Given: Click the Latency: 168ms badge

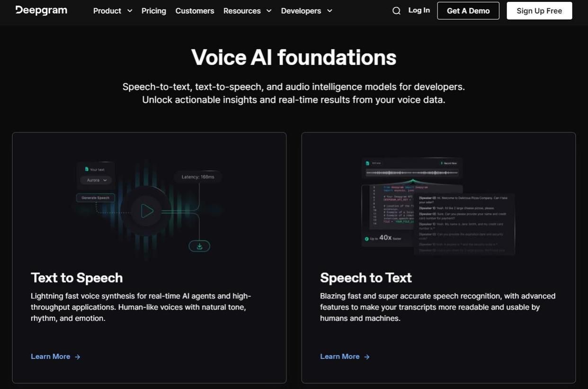Looking at the screenshot, I should coord(198,177).
